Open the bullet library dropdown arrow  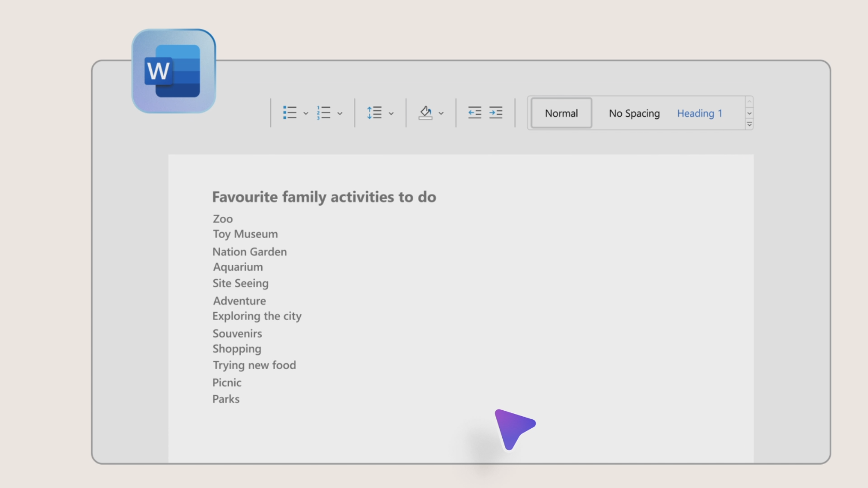click(306, 113)
